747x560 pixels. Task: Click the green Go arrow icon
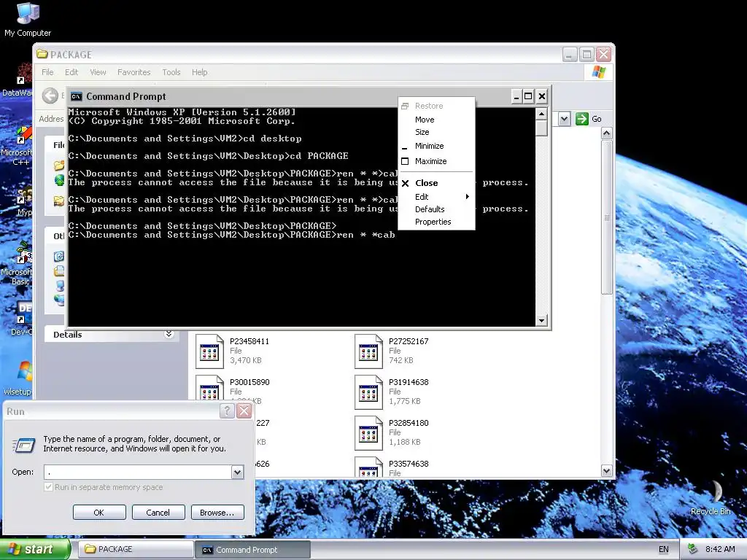[581, 119]
